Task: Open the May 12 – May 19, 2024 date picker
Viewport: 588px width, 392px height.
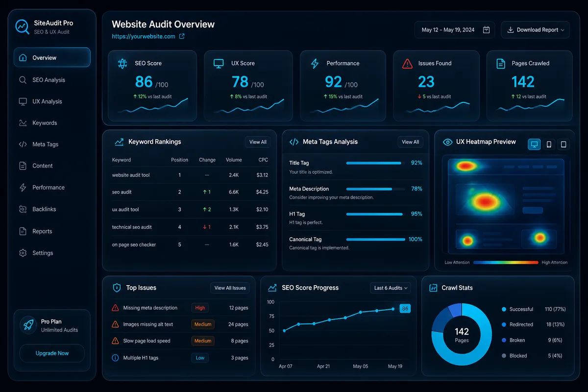Action: click(x=454, y=30)
